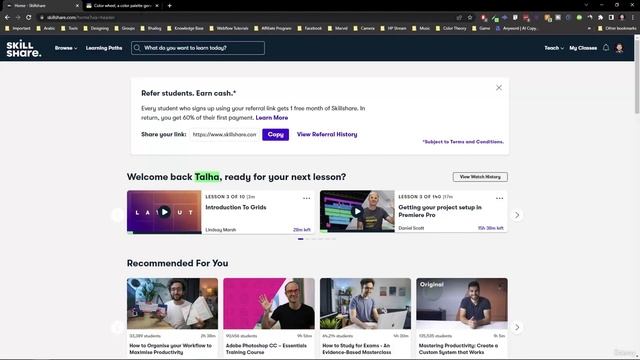
Task: Open the Knowledge Base bookmarks folder
Action: (185, 29)
